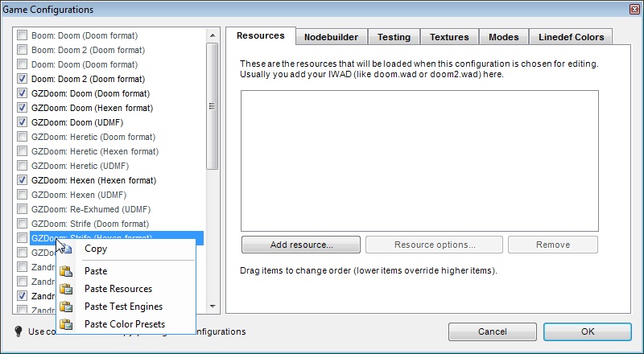Image resolution: width=644 pixels, height=354 pixels.
Task: Enable Boom: Doom (Doom format) checkbox
Action: 23,35
